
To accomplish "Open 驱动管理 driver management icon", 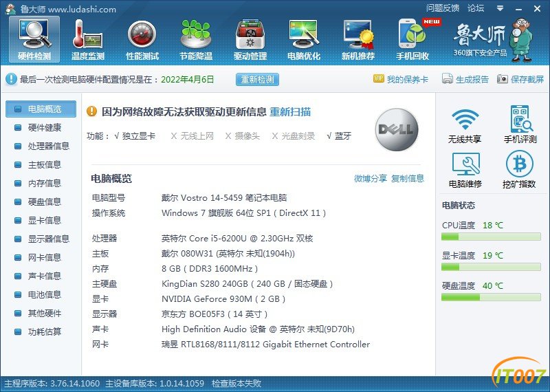I will [250, 40].
